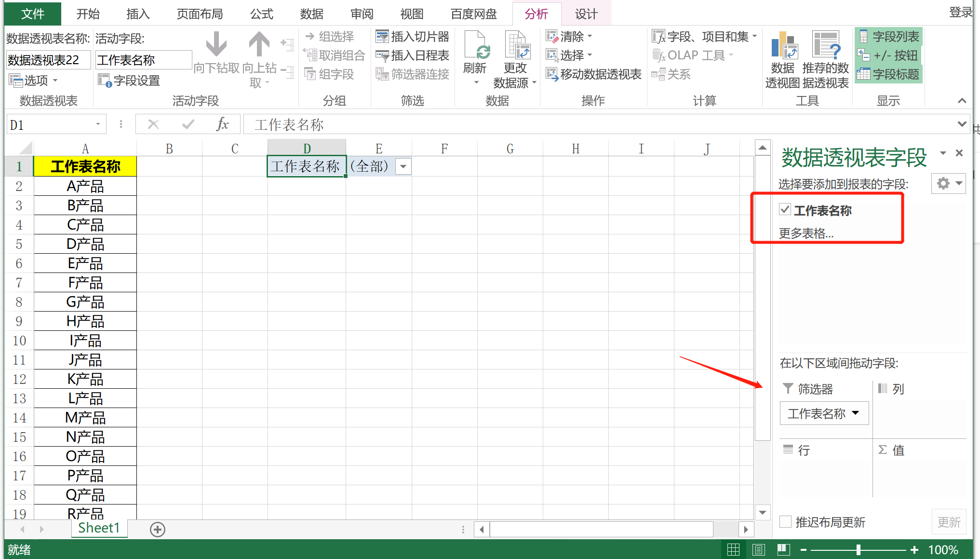The width and height of the screenshot is (980, 559).
Task: Collapse the ribbon
Action: point(962,101)
